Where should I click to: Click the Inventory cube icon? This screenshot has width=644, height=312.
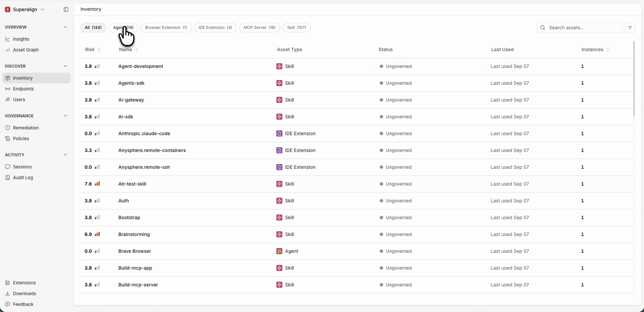pyautogui.click(x=7, y=78)
